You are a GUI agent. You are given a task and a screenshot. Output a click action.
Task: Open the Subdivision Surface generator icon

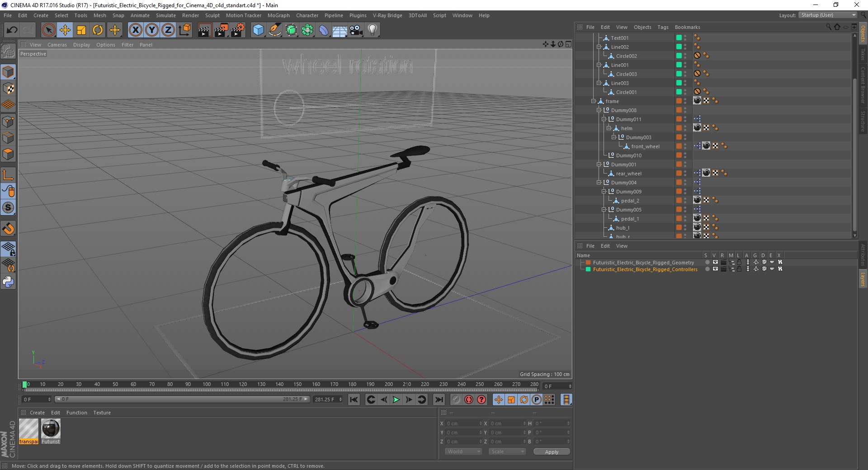(291, 30)
